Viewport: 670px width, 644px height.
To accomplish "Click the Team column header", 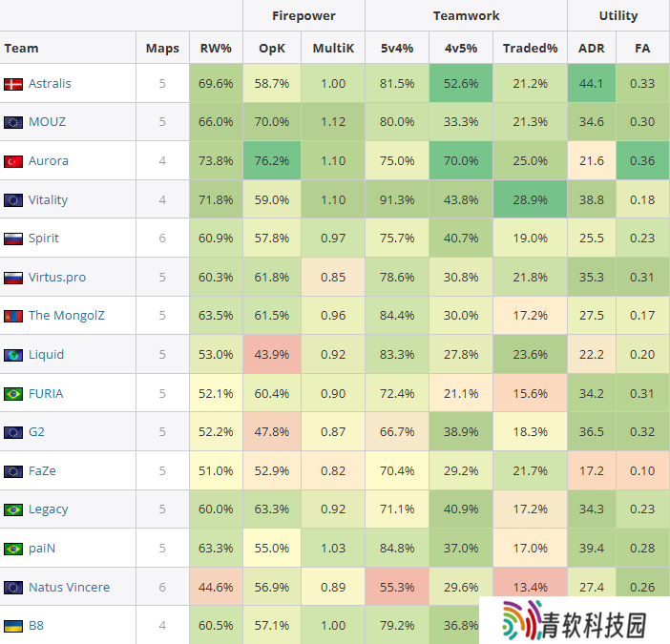I will 21,48.
